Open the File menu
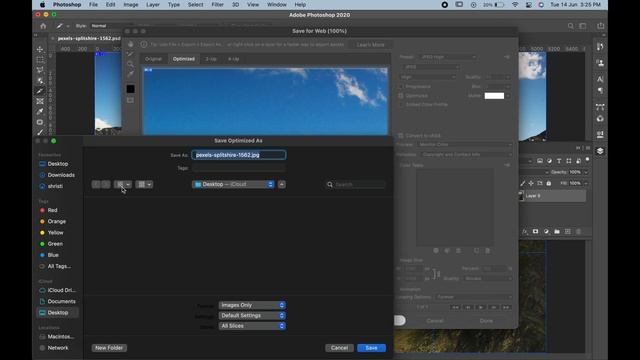The width and height of the screenshot is (640, 360). 93,4
